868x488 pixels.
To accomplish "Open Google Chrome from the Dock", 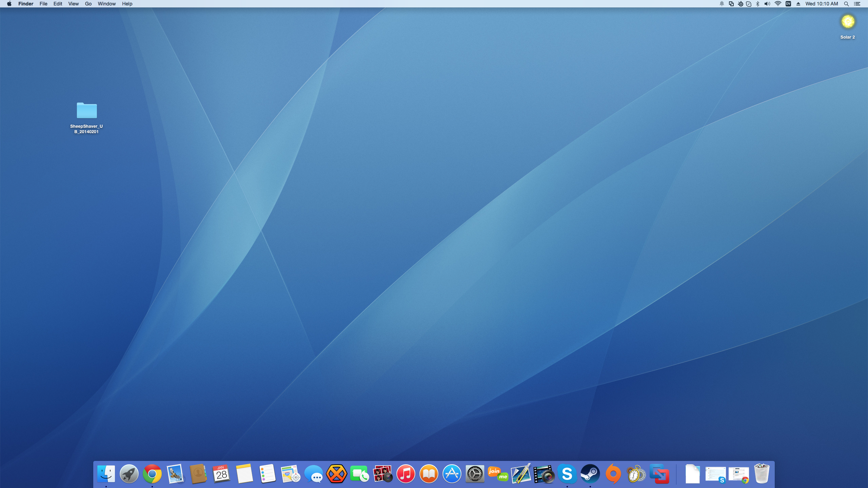I will pyautogui.click(x=152, y=474).
